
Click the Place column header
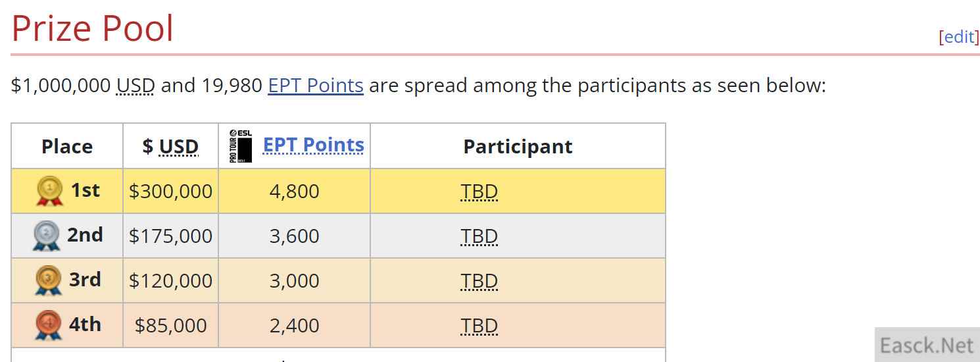(x=67, y=146)
